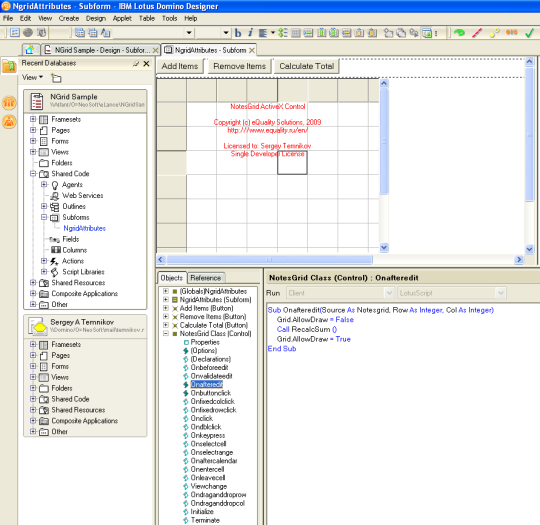Viewport: 540px width, 525px height.
Task: Click the green curved arrow icon in toolbar
Action: pos(459,33)
